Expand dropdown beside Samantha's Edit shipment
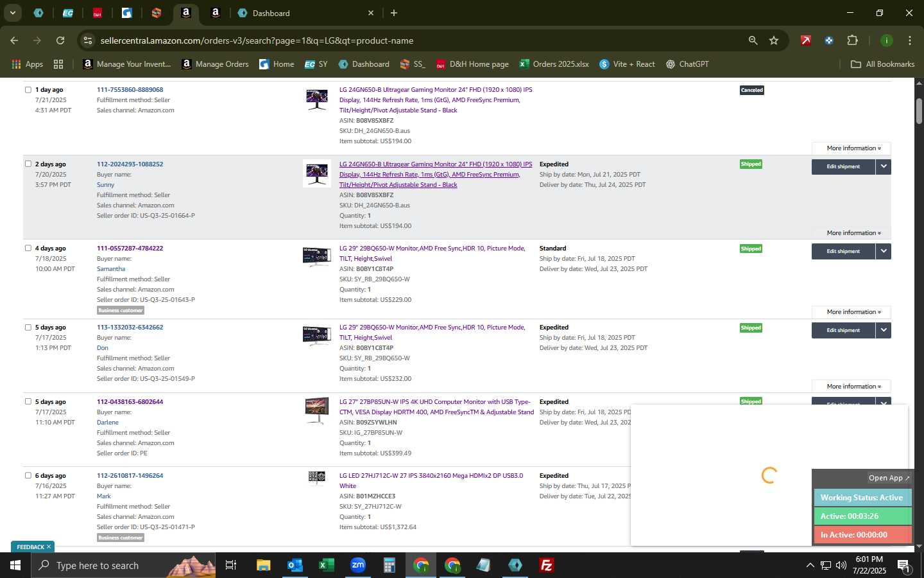Image resolution: width=924 pixels, height=578 pixels. point(884,251)
